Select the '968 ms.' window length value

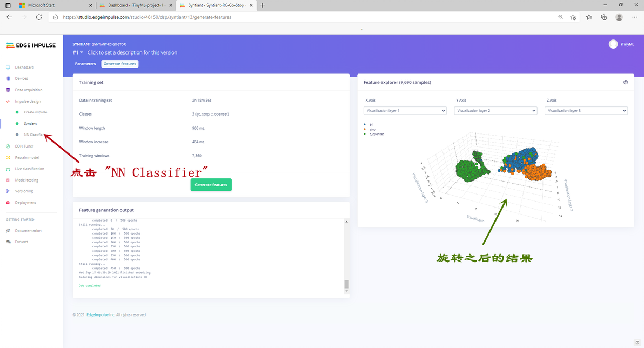[x=198, y=128]
